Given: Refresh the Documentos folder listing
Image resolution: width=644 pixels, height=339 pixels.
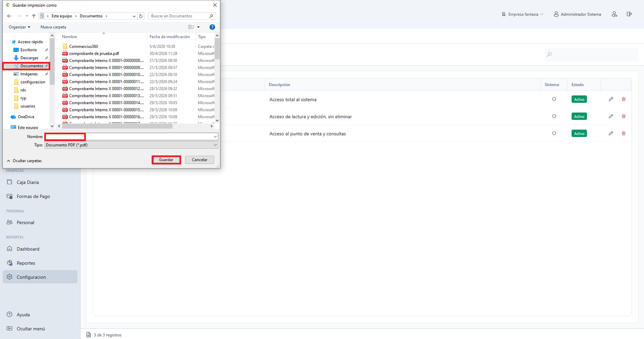Looking at the screenshot, I should pyautogui.click(x=141, y=16).
